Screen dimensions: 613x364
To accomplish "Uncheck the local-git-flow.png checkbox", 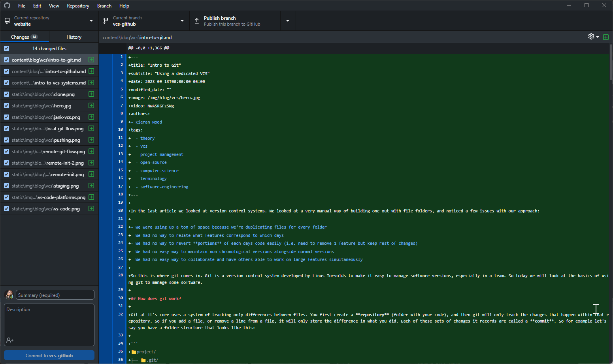I will point(6,129).
